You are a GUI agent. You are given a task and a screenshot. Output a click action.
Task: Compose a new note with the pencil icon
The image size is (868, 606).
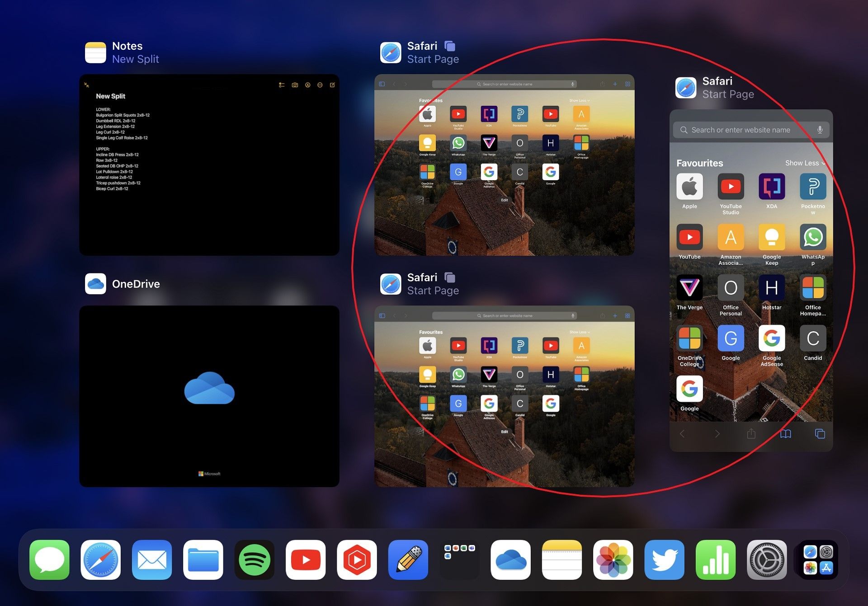[332, 85]
